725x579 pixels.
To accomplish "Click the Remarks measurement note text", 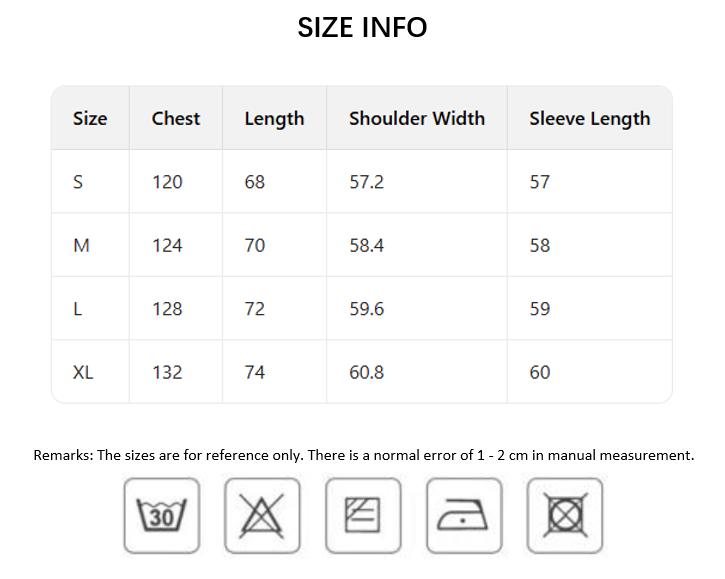I will point(364,455).
